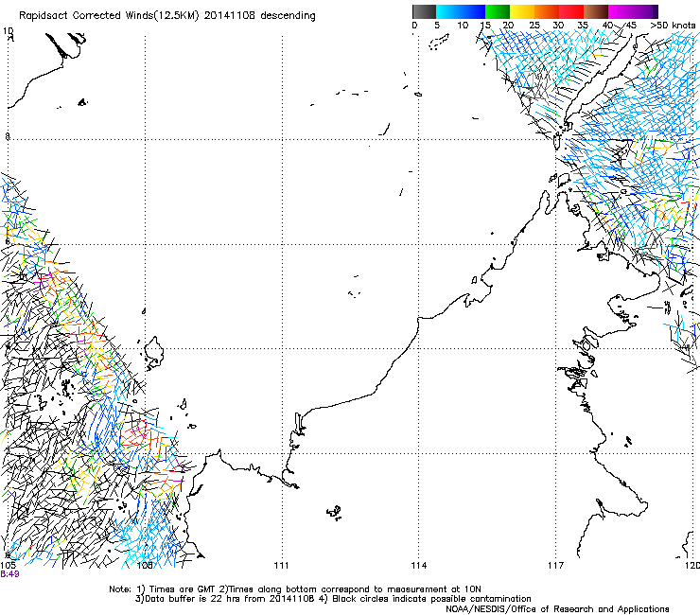Click the red 30-35 knots legend band
The height and width of the screenshot is (615, 700).
coord(571,11)
